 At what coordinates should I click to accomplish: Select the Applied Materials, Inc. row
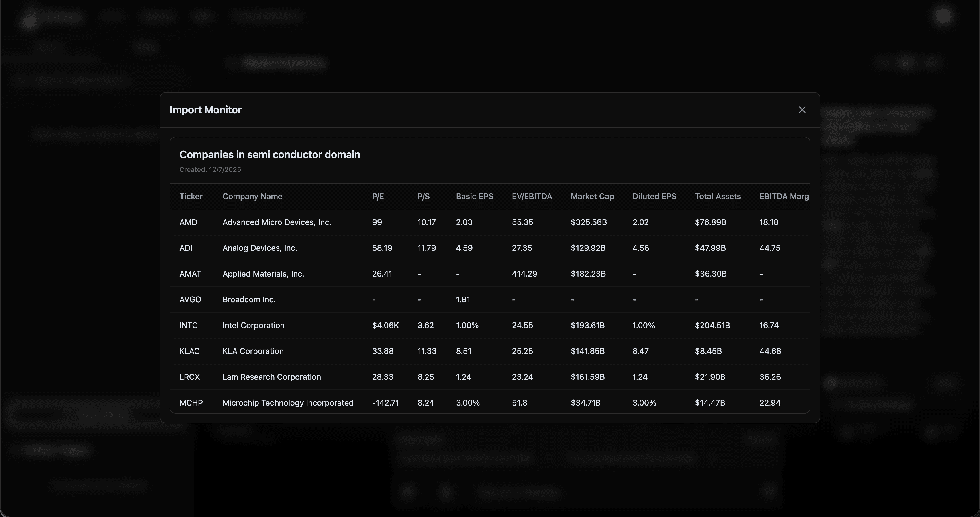pos(263,274)
